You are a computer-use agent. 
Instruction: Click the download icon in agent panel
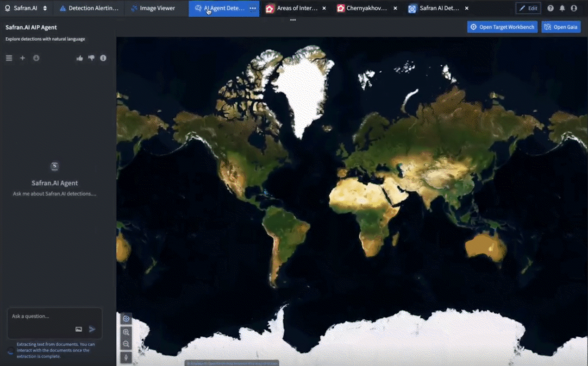click(36, 58)
